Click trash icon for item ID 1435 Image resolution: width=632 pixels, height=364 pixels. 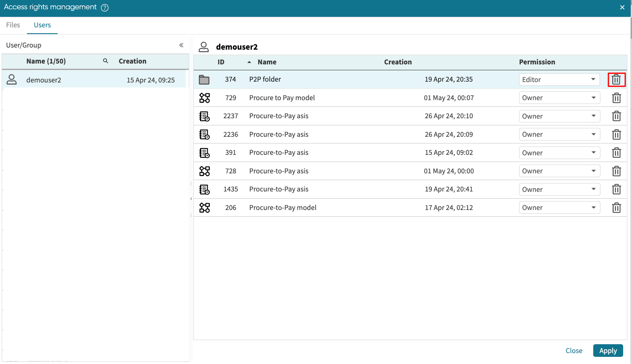pos(616,189)
